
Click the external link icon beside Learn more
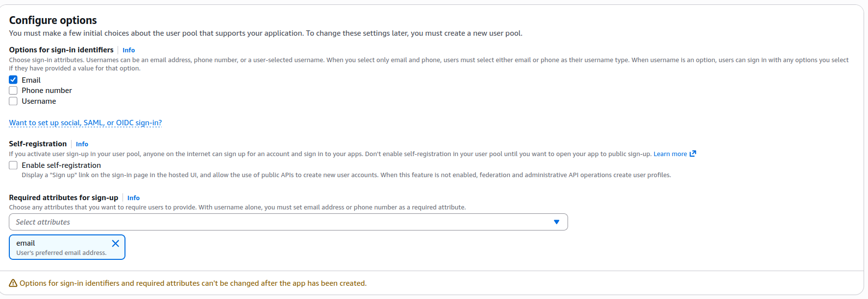(693, 154)
